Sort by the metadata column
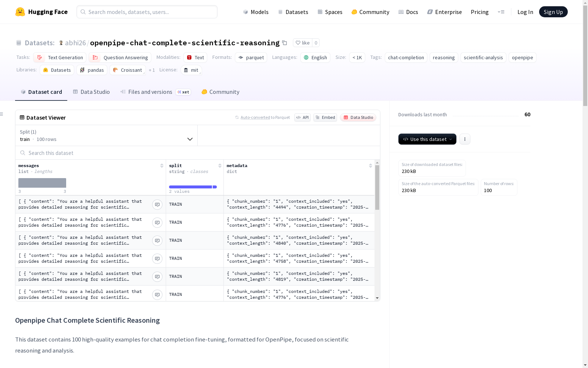This screenshot has height=368, width=588. [370, 166]
